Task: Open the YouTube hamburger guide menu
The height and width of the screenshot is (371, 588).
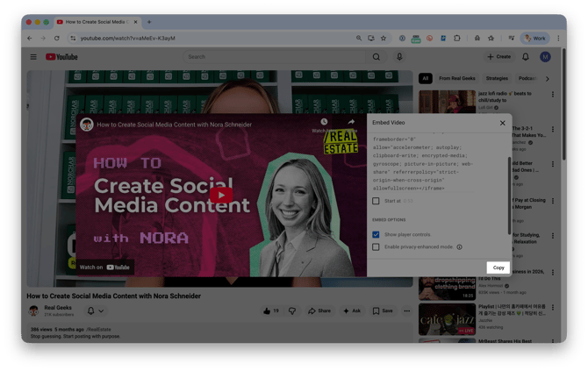Action: 33,57
